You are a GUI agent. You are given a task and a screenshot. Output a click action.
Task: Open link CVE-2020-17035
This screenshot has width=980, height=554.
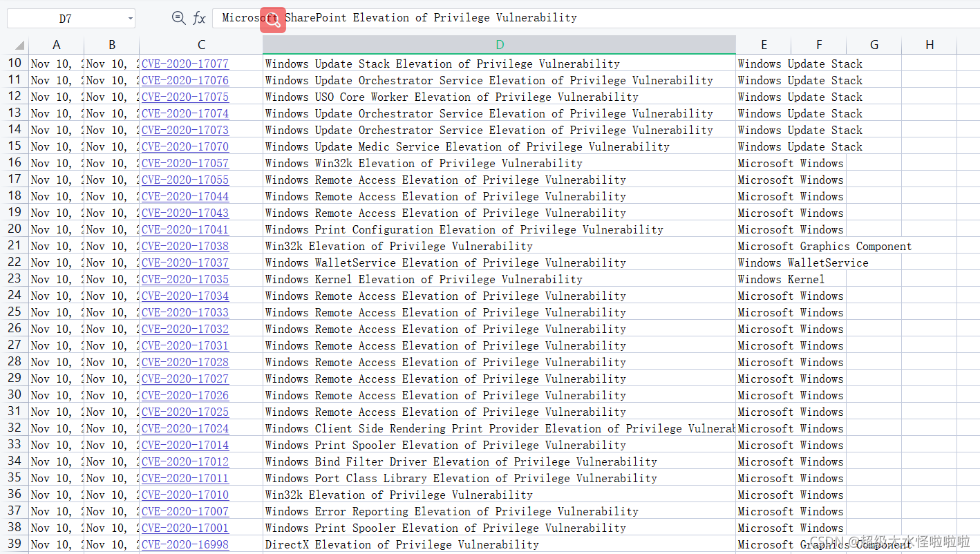pyautogui.click(x=185, y=279)
